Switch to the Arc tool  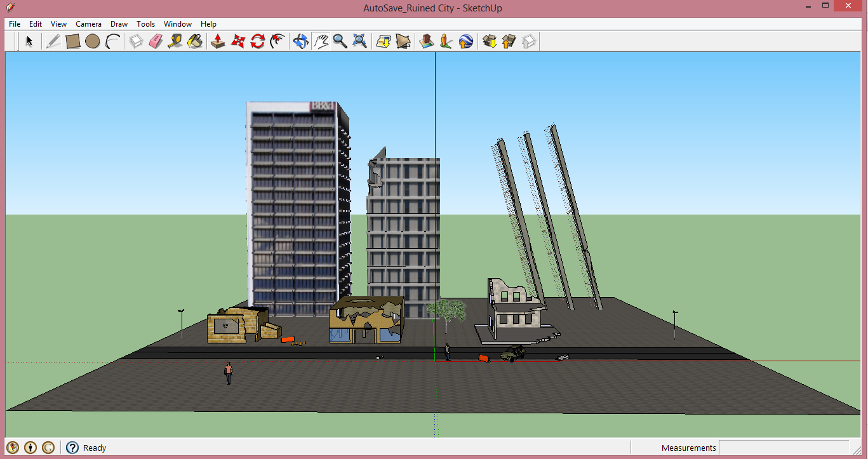[x=113, y=41]
